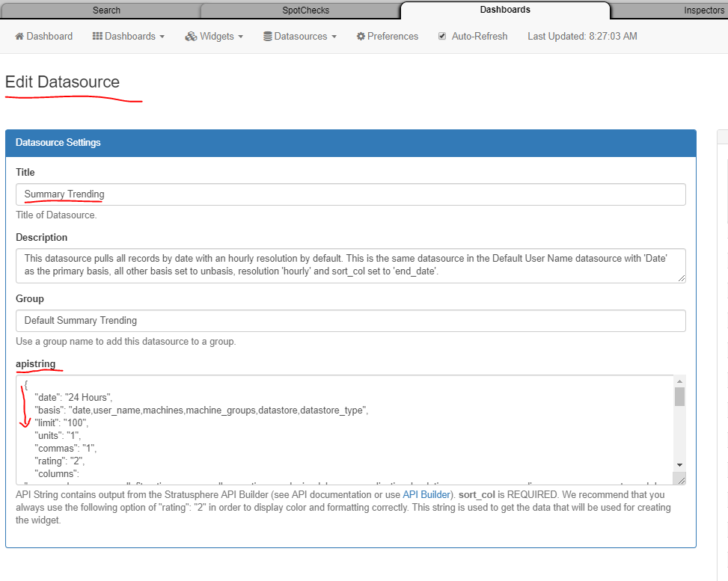Viewport: 728px width, 581px height.
Task: Expand the Dashboards dropdown caret
Action: [162, 37]
